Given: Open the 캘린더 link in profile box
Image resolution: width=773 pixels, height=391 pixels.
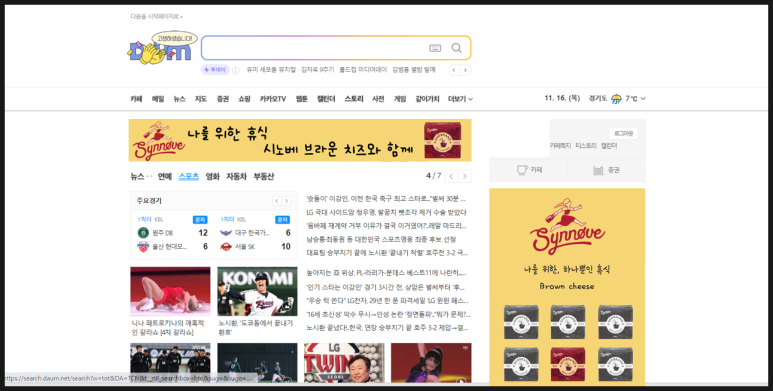Looking at the screenshot, I should tap(609, 146).
